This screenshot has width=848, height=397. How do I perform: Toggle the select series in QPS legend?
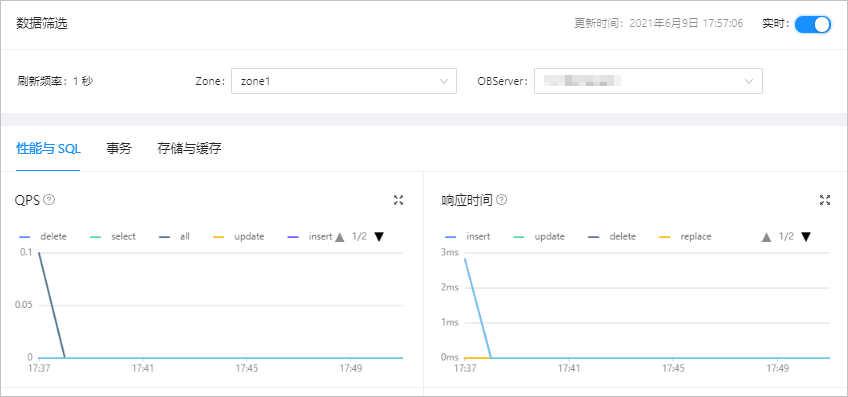(113, 236)
